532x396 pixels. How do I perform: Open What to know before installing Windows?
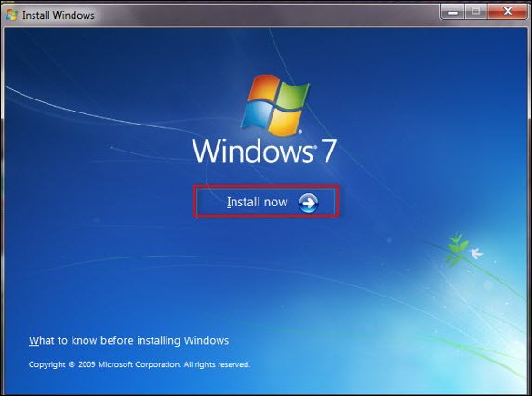128,340
